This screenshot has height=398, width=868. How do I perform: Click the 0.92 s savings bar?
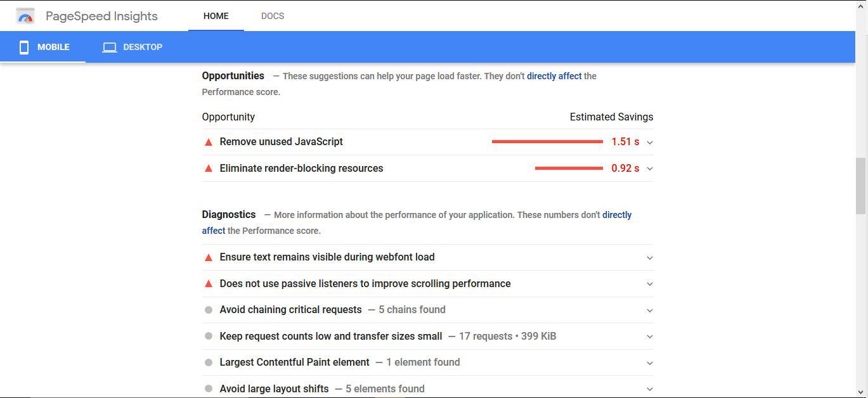pos(569,169)
